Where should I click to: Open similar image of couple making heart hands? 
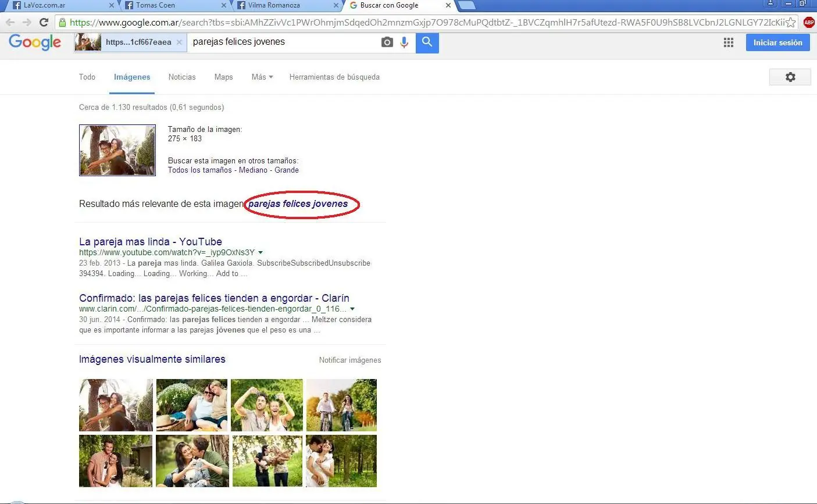pyautogui.click(x=192, y=461)
